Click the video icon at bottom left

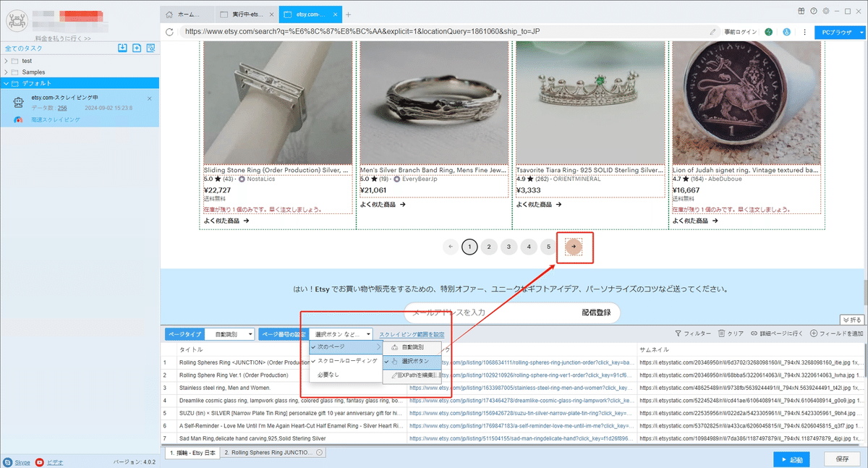point(40,461)
